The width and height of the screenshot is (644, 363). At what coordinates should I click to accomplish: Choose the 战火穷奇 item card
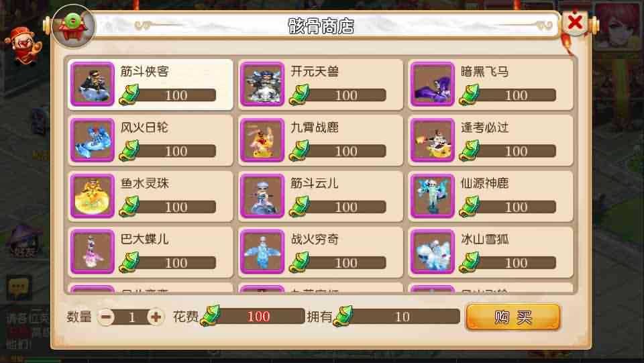[x=321, y=252]
